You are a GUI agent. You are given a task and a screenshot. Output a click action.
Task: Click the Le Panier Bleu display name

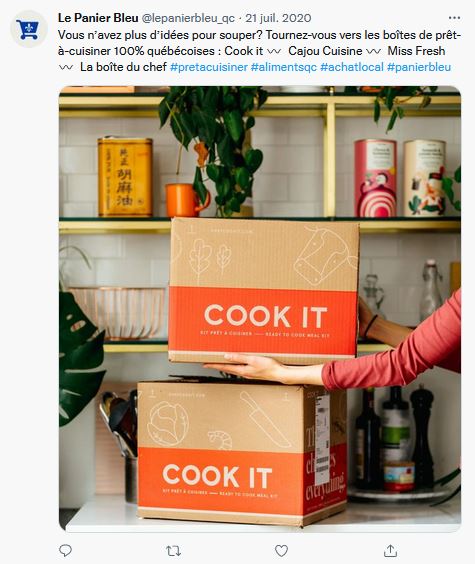tap(98, 18)
